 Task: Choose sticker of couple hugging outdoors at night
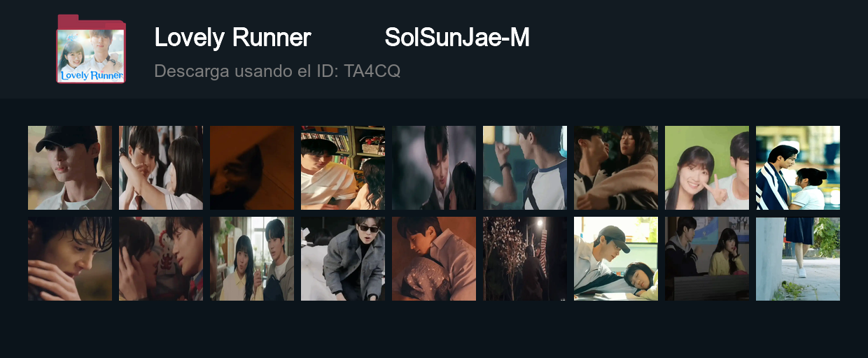click(616, 168)
